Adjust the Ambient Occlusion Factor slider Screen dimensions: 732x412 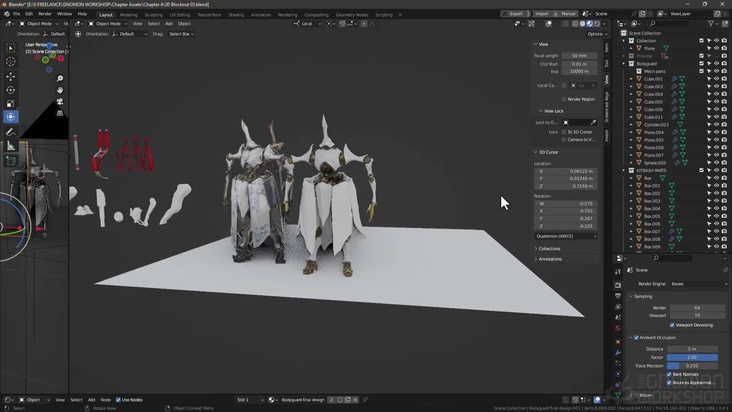click(x=692, y=357)
